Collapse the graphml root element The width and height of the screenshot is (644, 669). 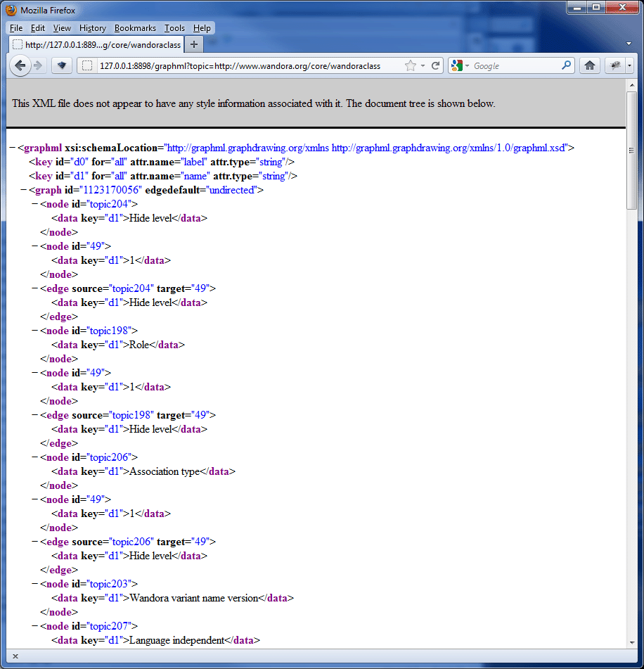[11, 148]
